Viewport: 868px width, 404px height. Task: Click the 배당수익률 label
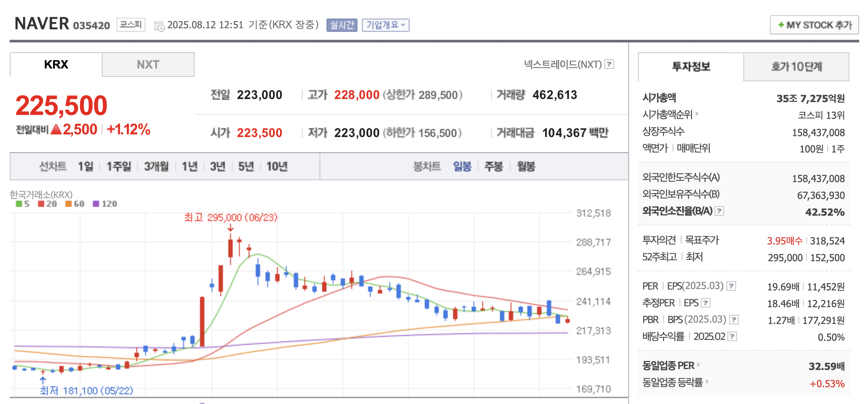(663, 336)
